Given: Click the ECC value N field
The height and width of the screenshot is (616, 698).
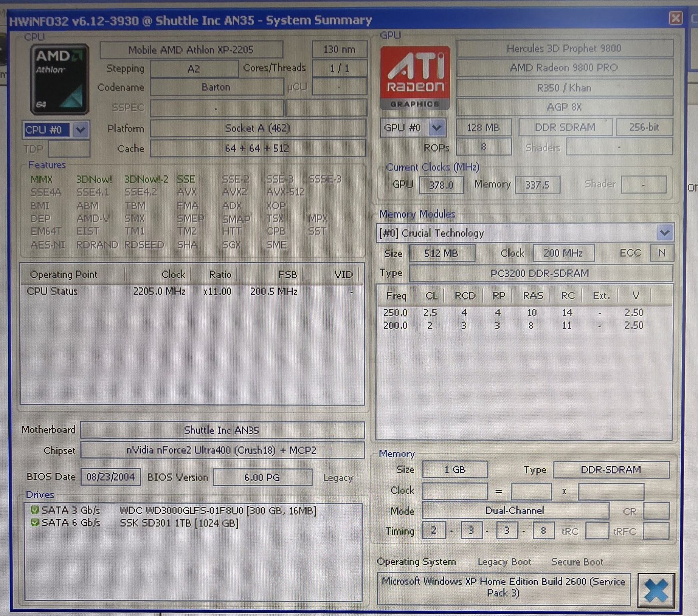Looking at the screenshot, I should [662, 253].
